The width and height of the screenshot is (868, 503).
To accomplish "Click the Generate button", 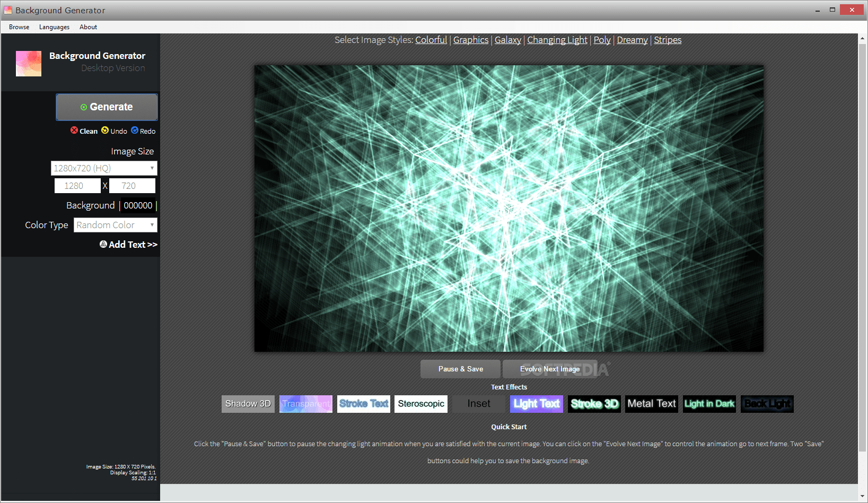I will click(107, 107).
